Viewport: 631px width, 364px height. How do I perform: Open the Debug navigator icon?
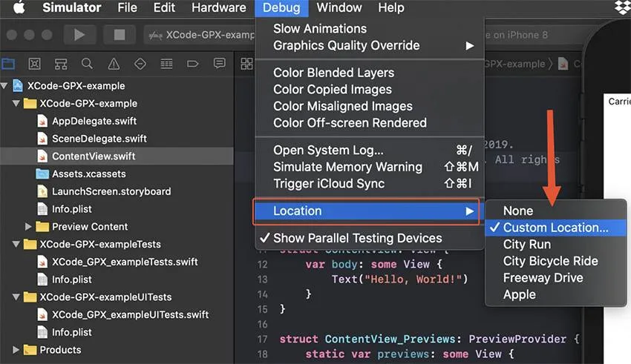pyautogui.click(x=166, y=64)
